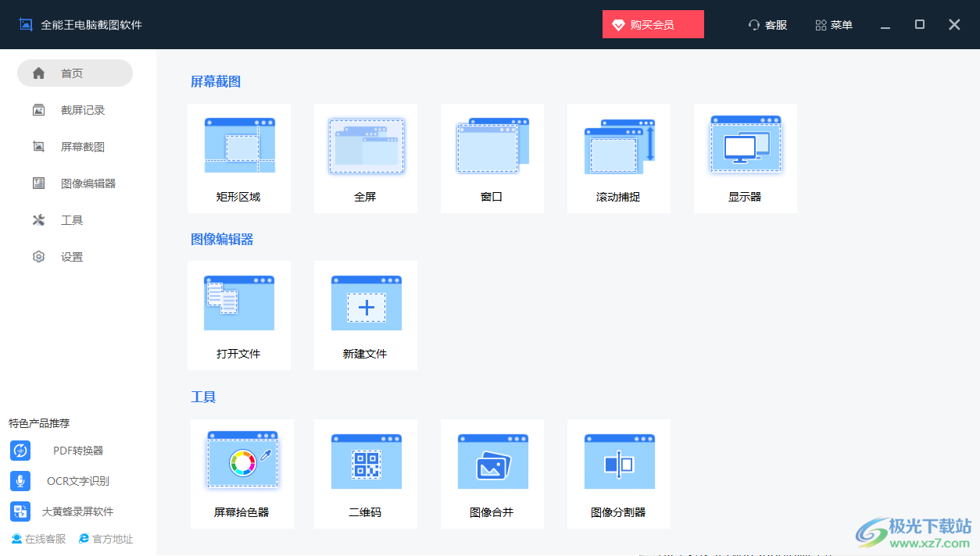Open the 图像分割器 image splitter

pyautogui.click(x=619, y=474)
